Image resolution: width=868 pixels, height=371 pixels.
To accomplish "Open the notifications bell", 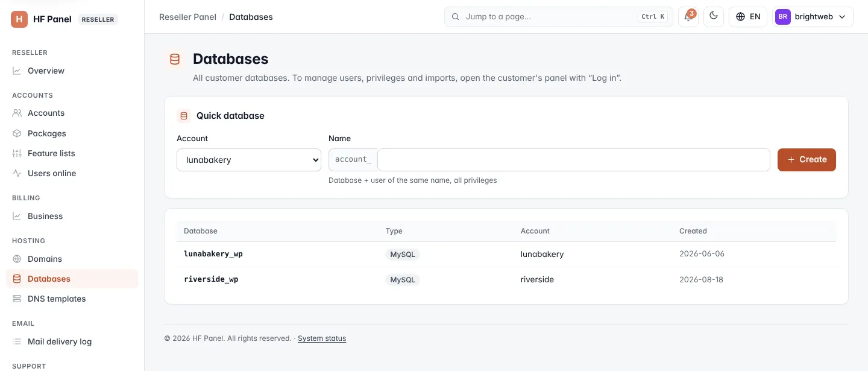I will pyautogui.click(x=688, y=17).
